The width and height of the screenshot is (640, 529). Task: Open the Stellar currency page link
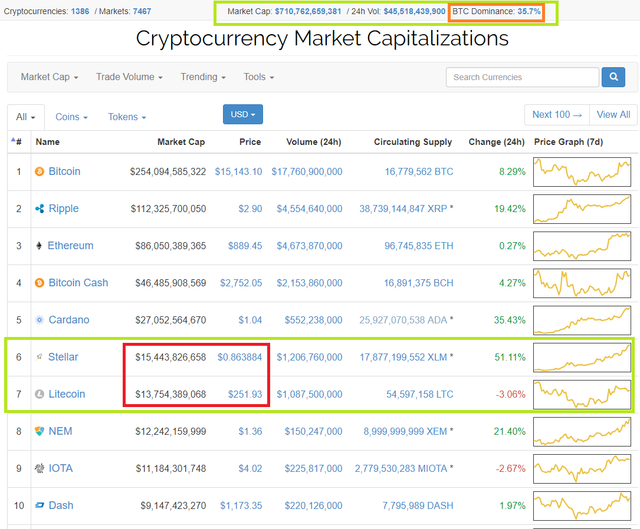pos(63,357)
